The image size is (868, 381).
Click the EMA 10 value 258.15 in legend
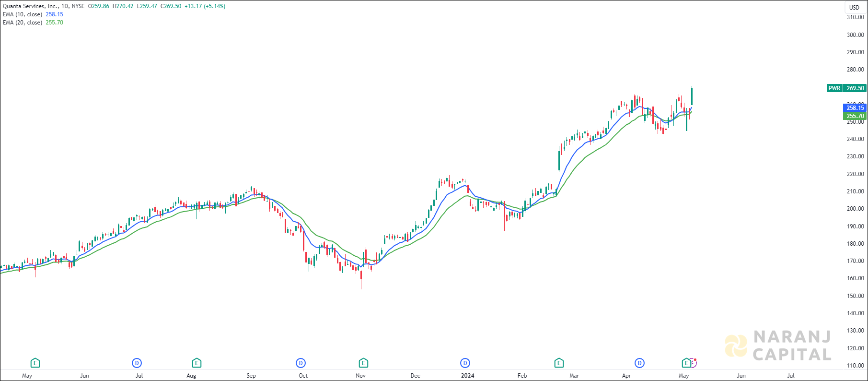click(x=54, y=14)
